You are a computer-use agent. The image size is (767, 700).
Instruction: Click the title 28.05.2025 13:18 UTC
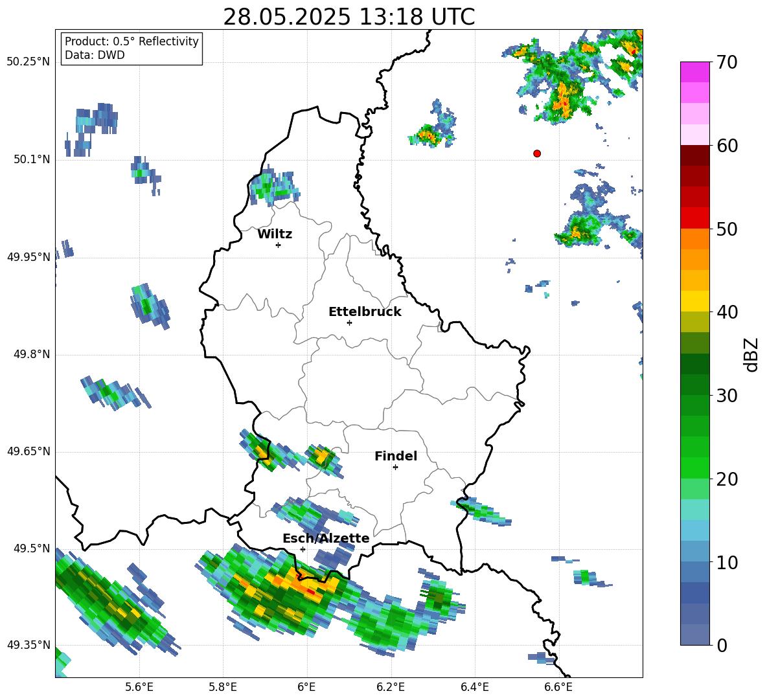pos(349,17)
